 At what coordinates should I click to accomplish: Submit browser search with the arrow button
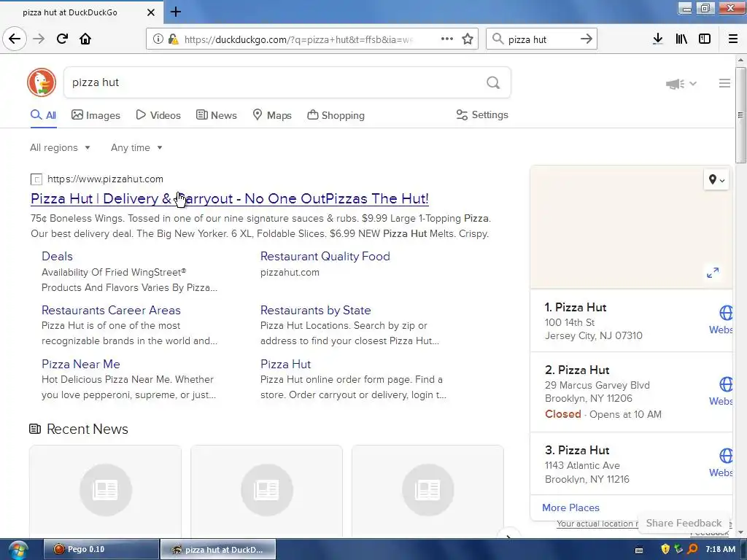[587, 39]
